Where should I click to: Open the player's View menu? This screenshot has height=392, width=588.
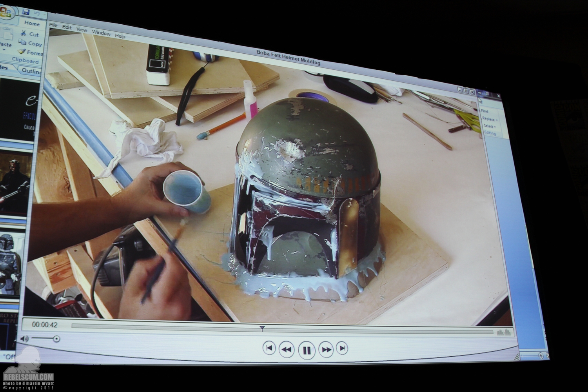coord(82,30)
